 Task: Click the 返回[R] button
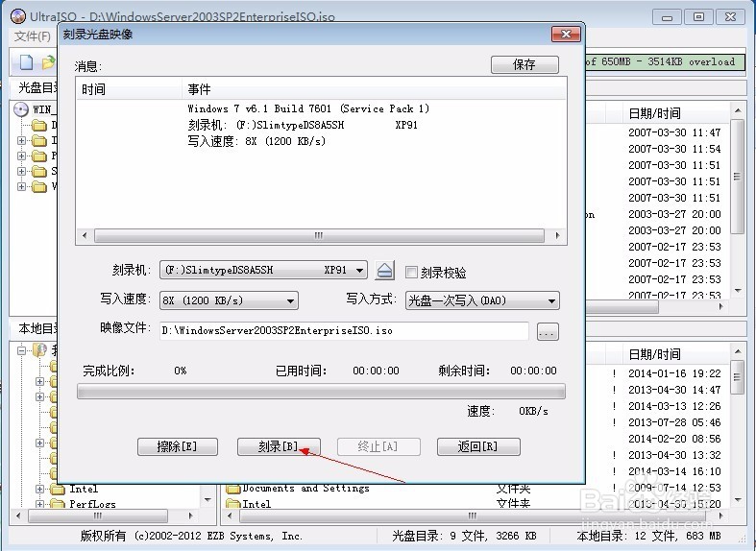478,446
